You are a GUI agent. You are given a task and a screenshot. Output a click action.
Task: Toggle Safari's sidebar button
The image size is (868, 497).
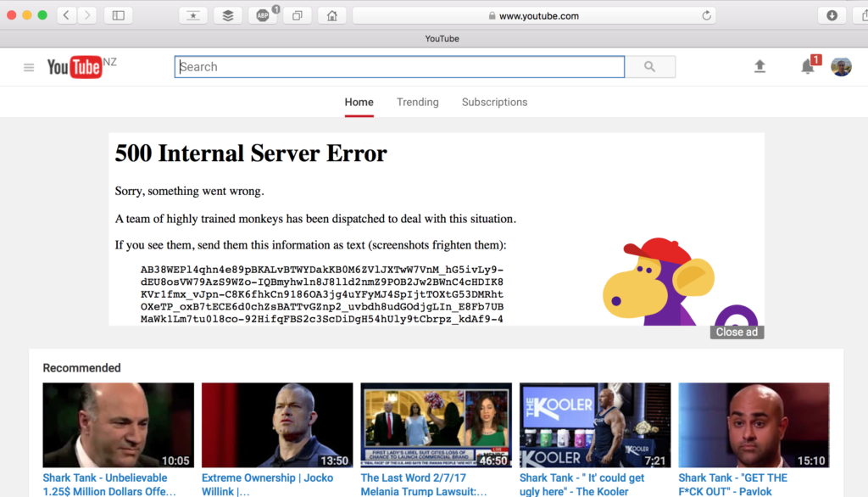(118, 15)
